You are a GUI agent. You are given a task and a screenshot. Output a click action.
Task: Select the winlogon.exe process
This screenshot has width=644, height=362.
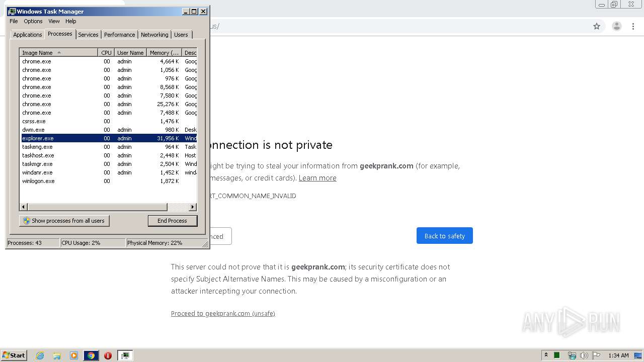(x=108, y=181)
